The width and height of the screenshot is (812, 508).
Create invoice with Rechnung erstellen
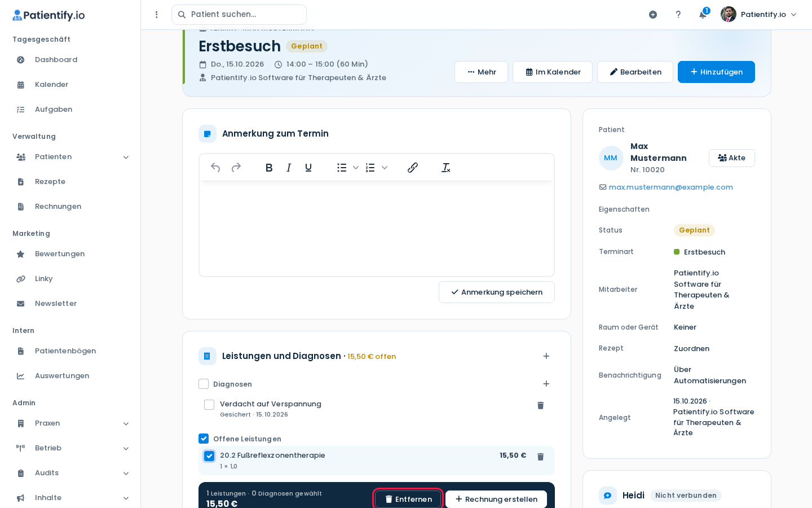click(x=496, y=500)
